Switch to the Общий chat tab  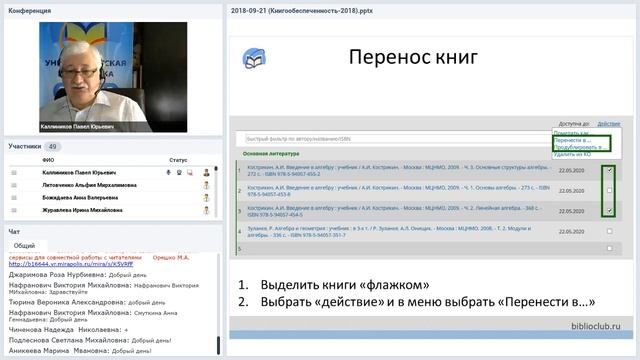pos(24,246)
